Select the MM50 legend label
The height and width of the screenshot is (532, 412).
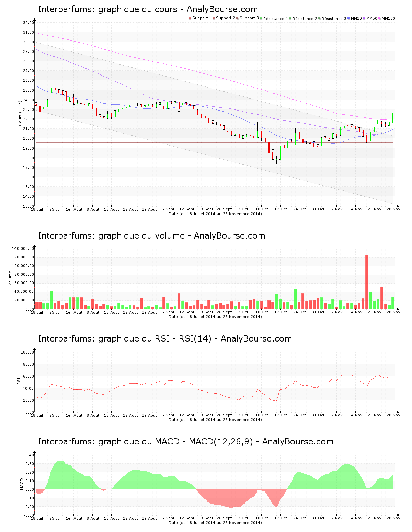click(372, 18)
